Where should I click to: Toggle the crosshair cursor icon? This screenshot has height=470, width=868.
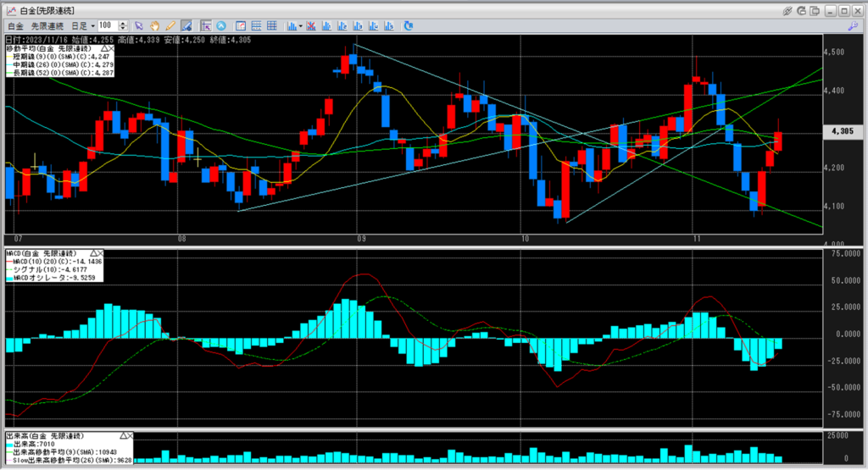(206, 26)
